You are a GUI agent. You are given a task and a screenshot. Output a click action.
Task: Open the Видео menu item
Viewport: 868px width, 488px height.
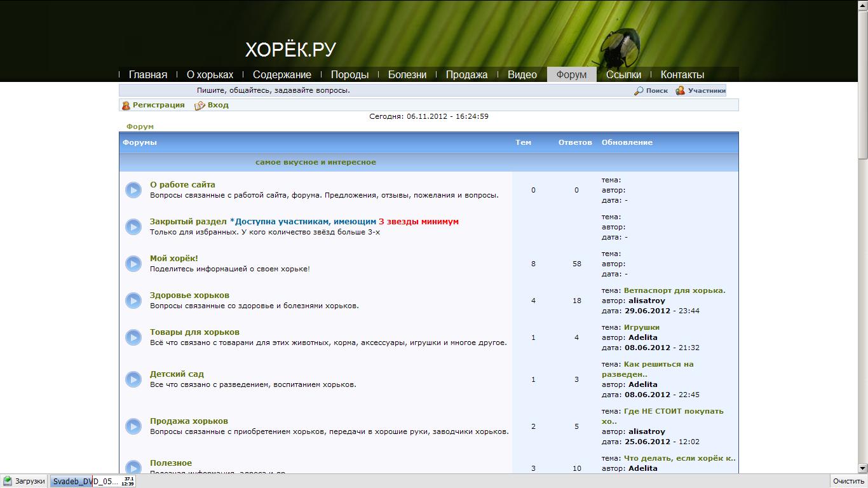click(x=522, y=74)
